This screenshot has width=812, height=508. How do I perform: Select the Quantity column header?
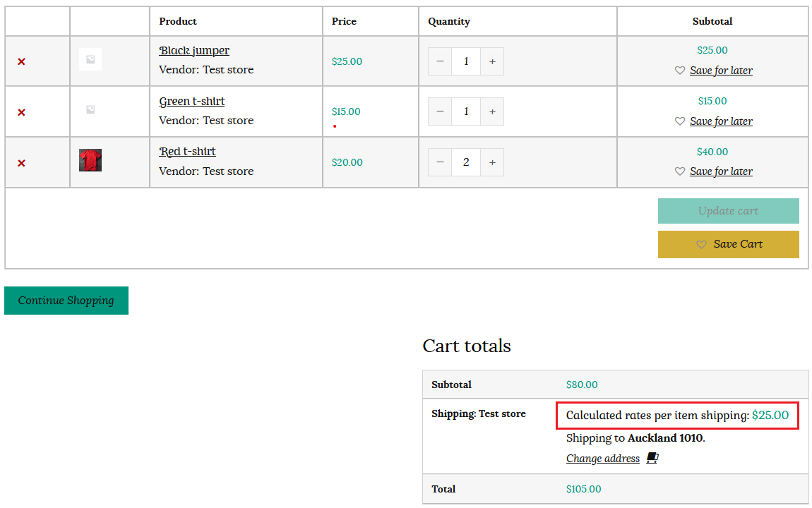[x=449, y=22]
